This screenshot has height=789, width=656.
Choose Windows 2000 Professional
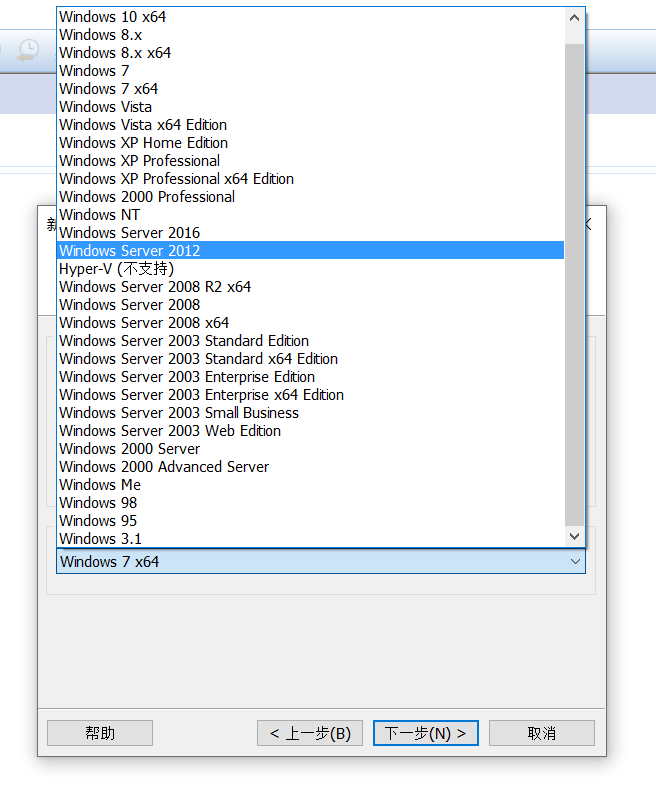click(310, 197)
